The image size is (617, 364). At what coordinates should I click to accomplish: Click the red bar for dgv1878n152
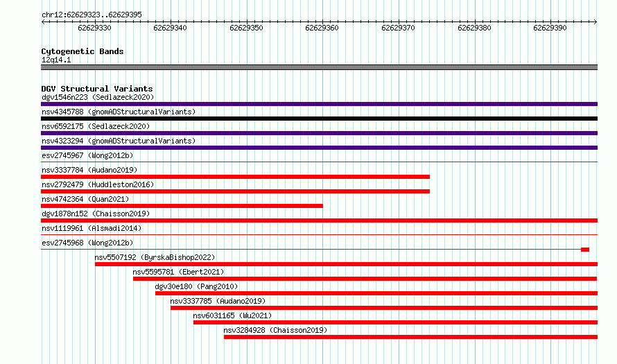coord(319,220)
